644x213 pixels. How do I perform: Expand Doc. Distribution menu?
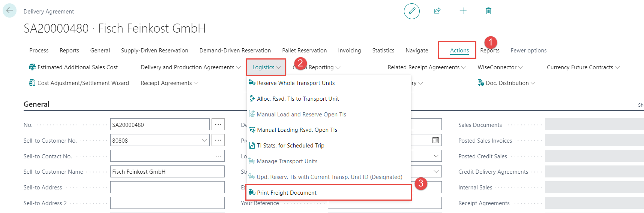(x=506, y=83)
